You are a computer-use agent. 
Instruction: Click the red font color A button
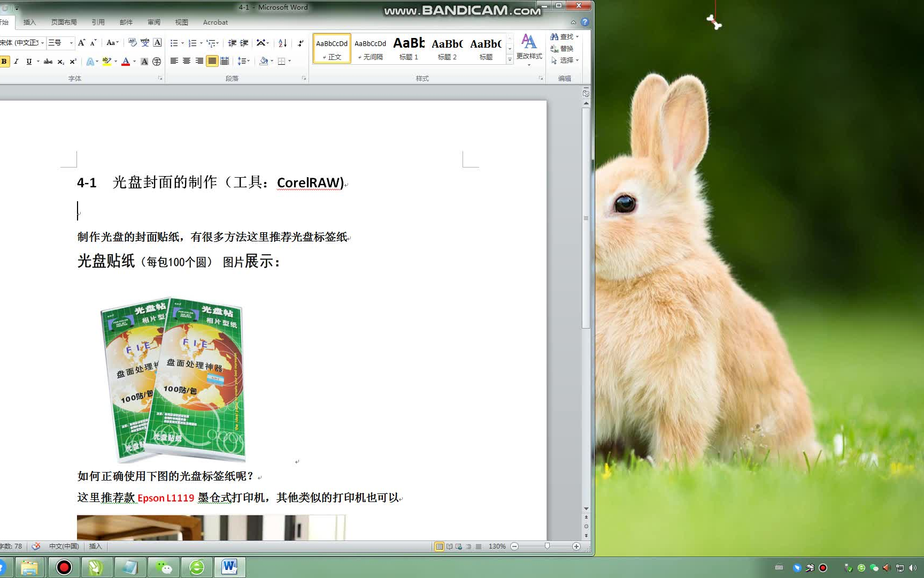pyautogui.click(x=126, y=62)
